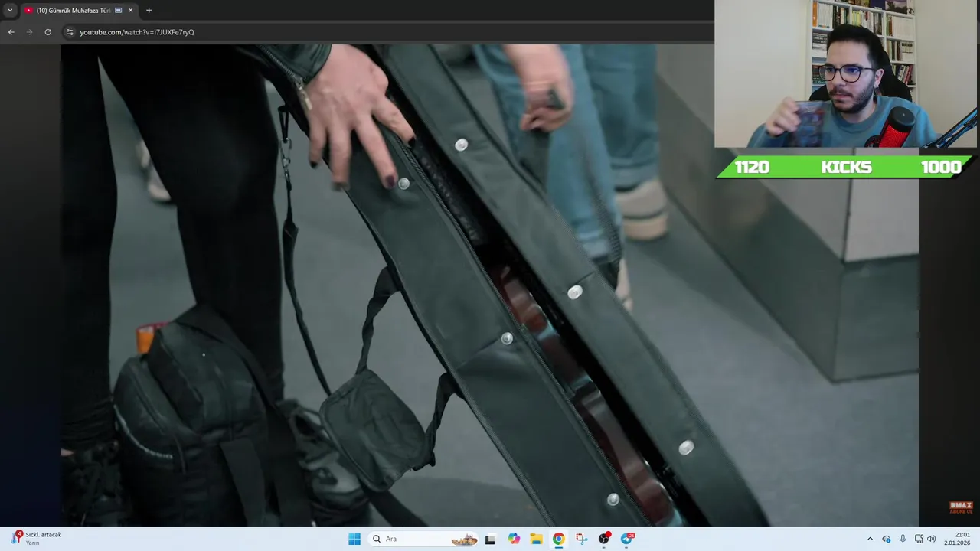Click the Ara taskbar search box
Screen dimensions: 980x551
click(x=423, y=539)
